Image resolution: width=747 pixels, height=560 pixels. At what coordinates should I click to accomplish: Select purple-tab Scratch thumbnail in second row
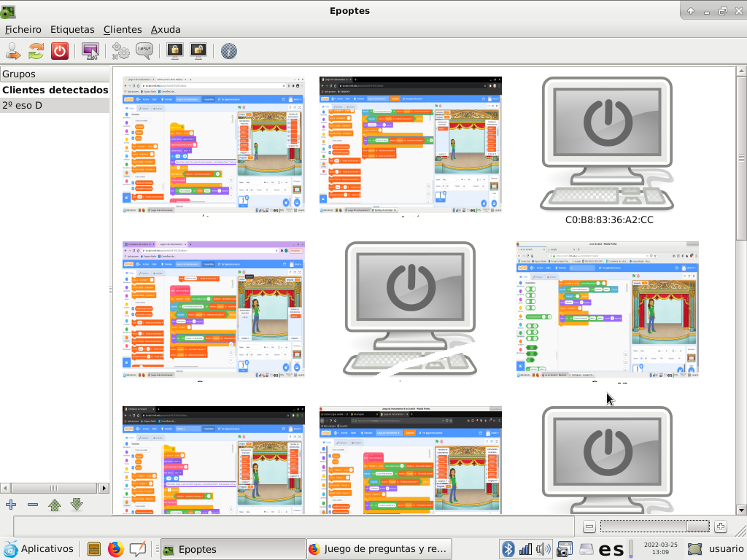pos(214,309)
